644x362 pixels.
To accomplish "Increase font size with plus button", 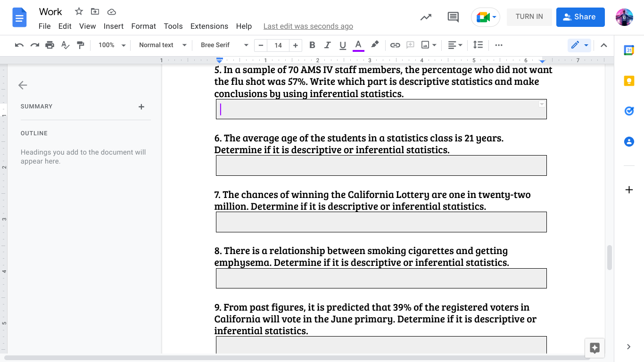I will coord(296,45).
